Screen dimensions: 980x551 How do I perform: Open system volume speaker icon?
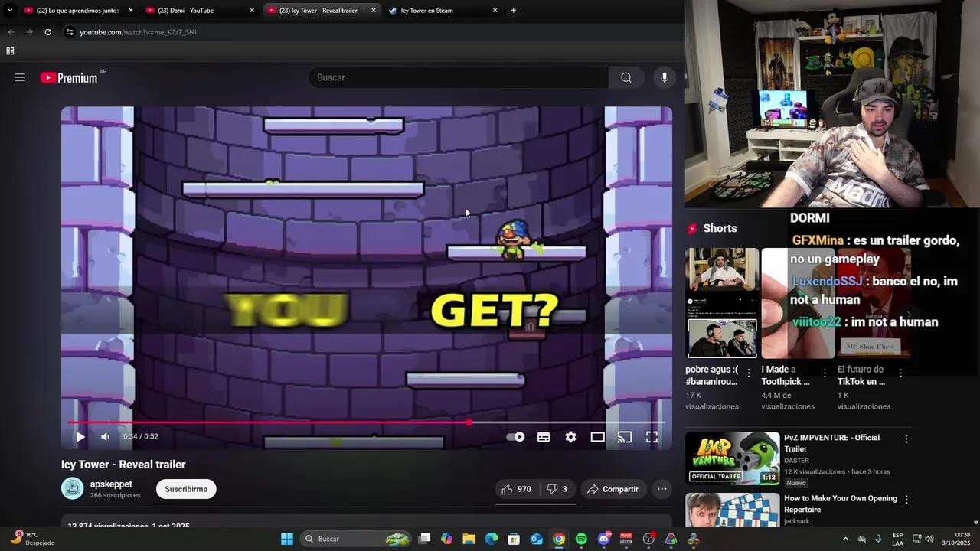pyautogui.click(x=929, y=539)
